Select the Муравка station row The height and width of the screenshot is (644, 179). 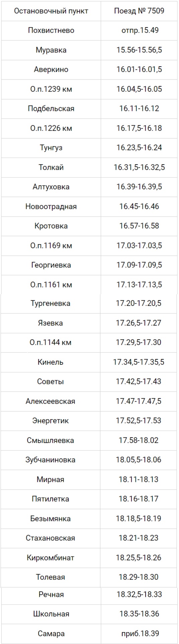pos(89,50)
